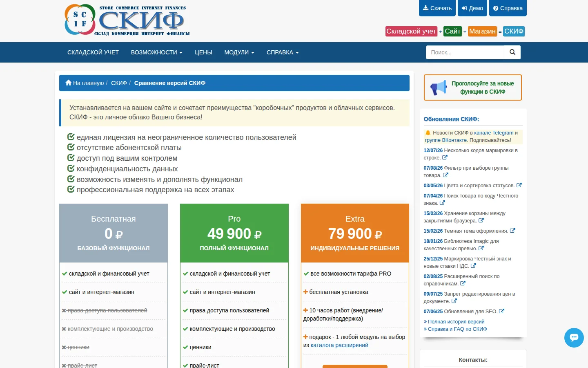Click the 'Контакты:' heading

[x=473, y=360]
